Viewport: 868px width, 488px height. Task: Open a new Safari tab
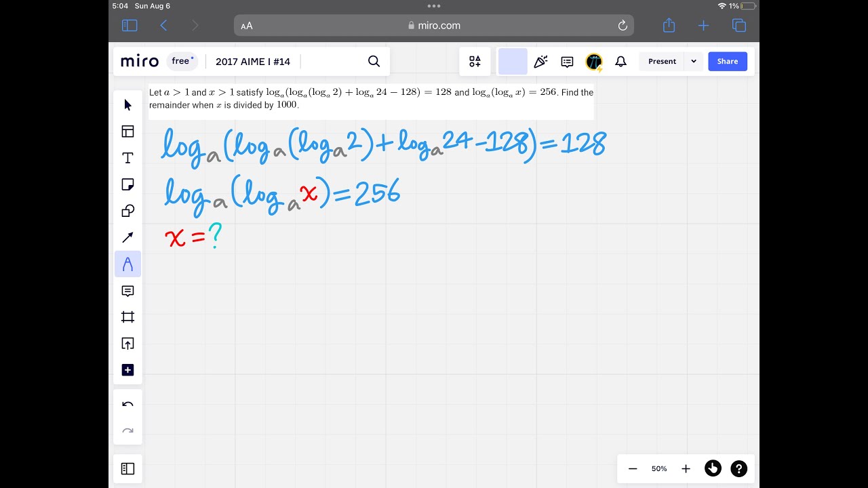click(x=703, y=26)
